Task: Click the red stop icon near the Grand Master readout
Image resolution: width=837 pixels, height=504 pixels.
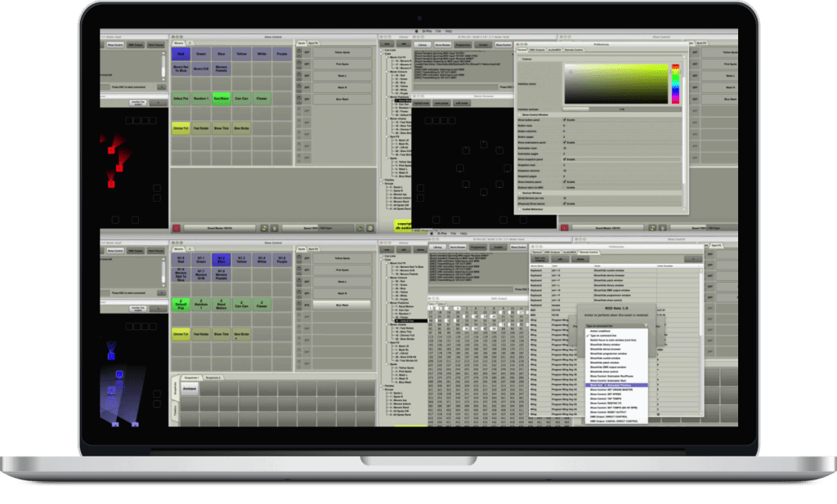Action: (x=177, y=227)
